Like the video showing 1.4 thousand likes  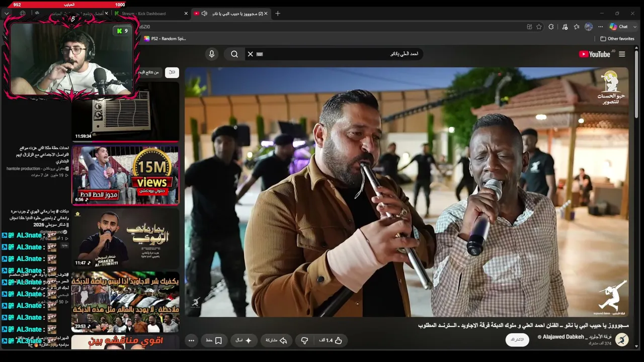click(x=331, y=340)
